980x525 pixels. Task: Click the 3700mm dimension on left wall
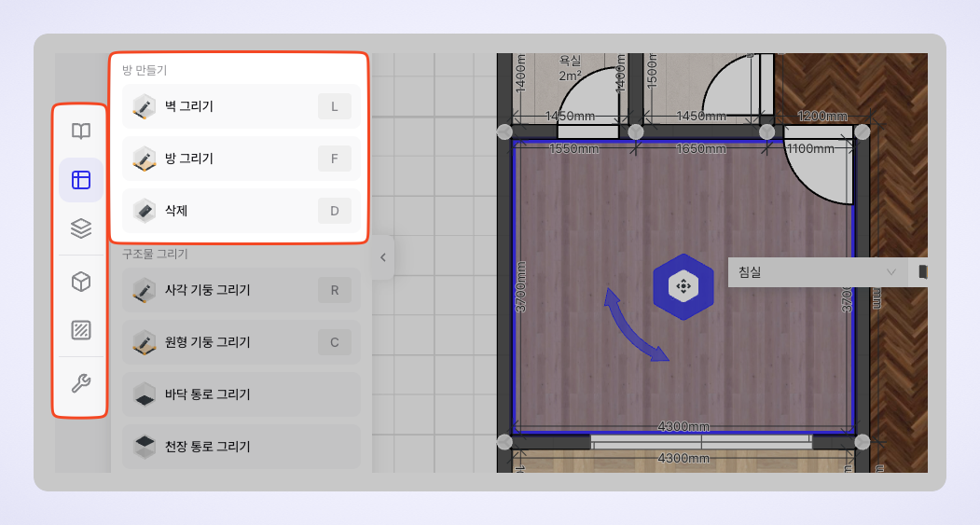pos(520,287)
